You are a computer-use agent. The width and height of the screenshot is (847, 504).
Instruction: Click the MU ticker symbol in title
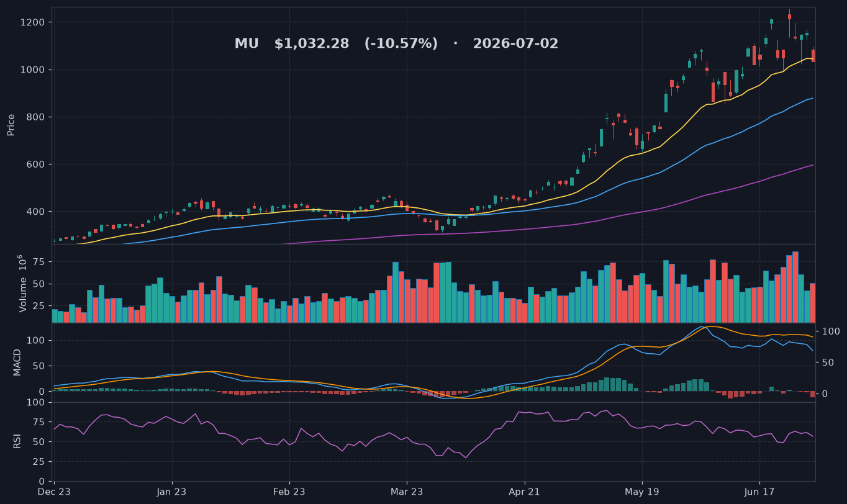[247, 44]
